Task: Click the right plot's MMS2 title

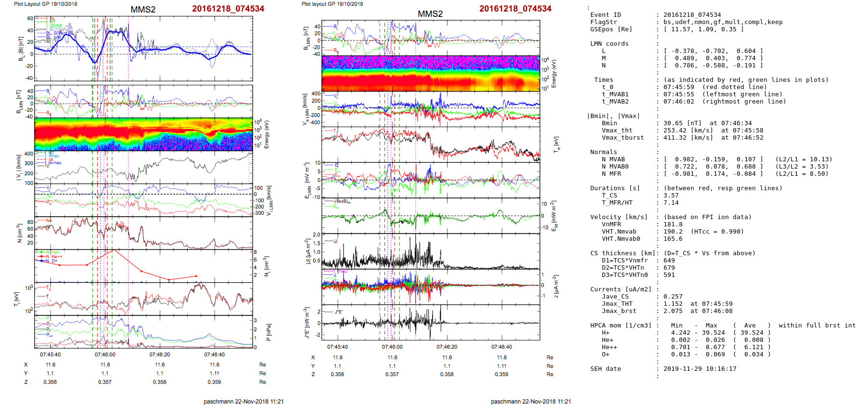Action: 430,14
